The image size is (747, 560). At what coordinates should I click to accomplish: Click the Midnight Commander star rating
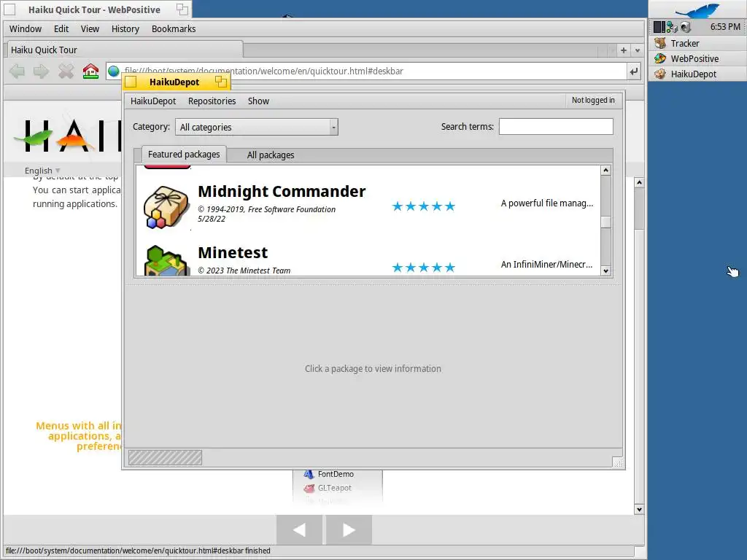pyautogui.click(x=424, y=206)
